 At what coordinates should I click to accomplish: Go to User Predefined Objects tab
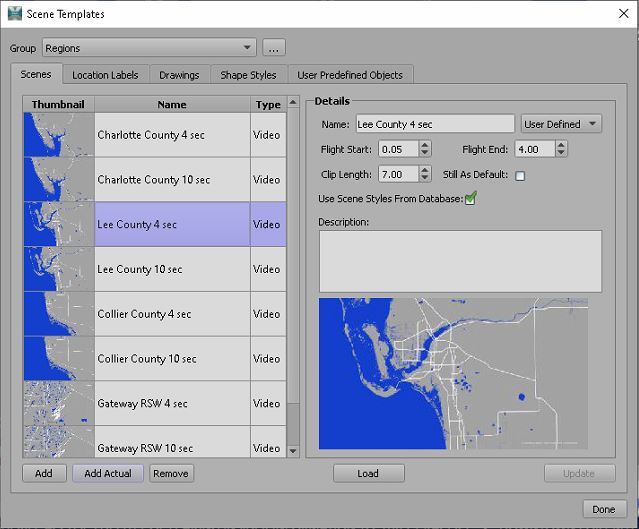click(x=350, y=75)
